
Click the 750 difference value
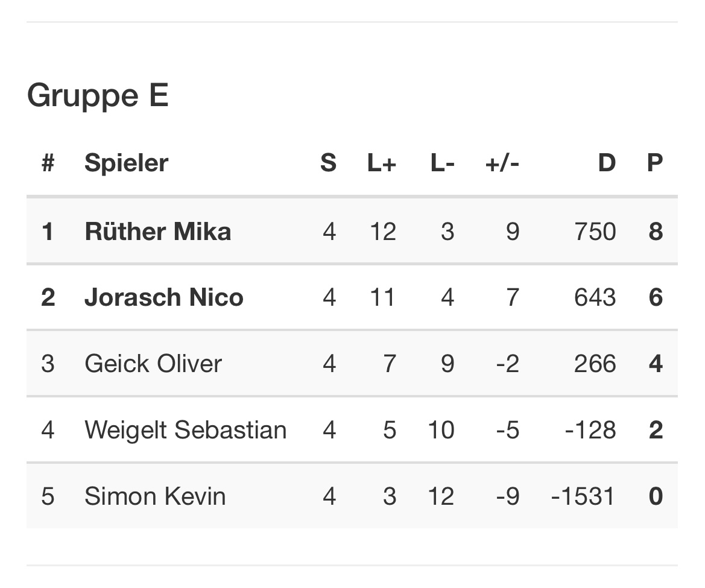(595, 232)
